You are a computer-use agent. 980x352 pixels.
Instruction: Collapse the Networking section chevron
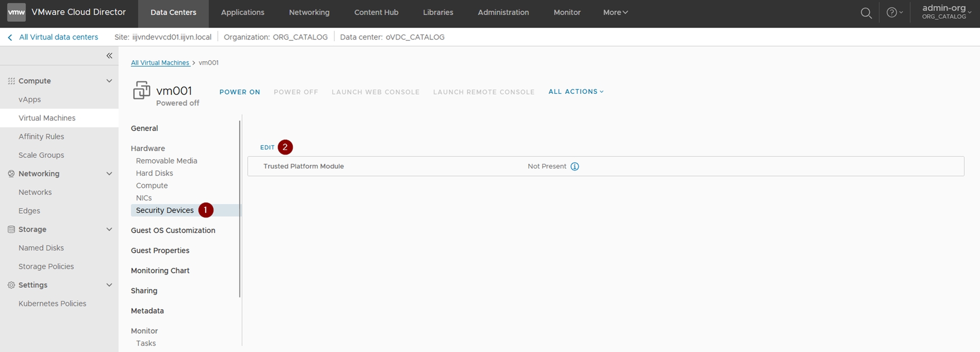109,174
